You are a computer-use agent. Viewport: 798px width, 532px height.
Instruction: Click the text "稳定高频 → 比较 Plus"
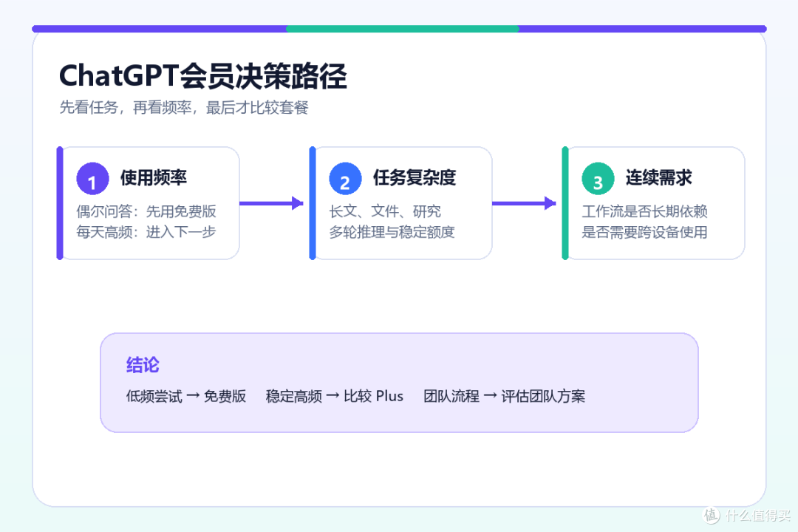tap(335, 396)
